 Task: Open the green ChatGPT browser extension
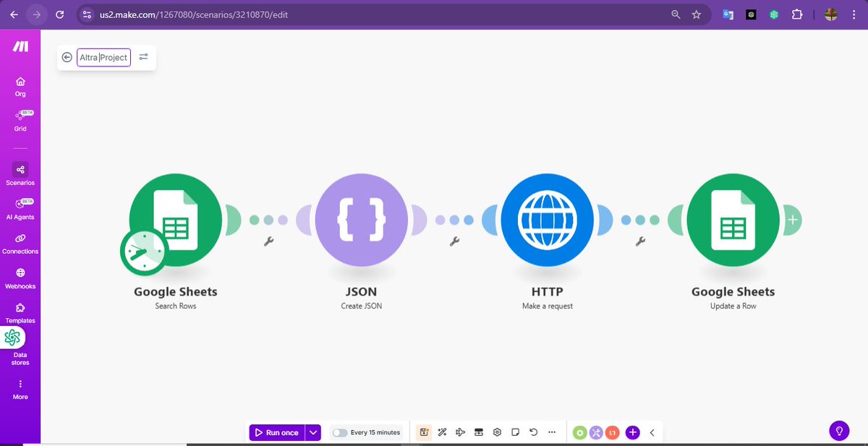click(x=774, y=14)
